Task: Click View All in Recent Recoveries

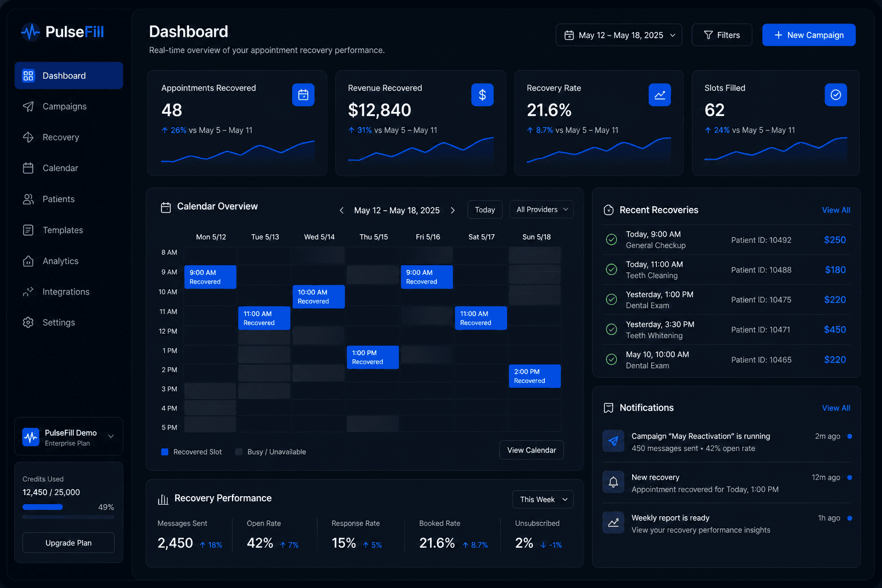Action: 836,210
